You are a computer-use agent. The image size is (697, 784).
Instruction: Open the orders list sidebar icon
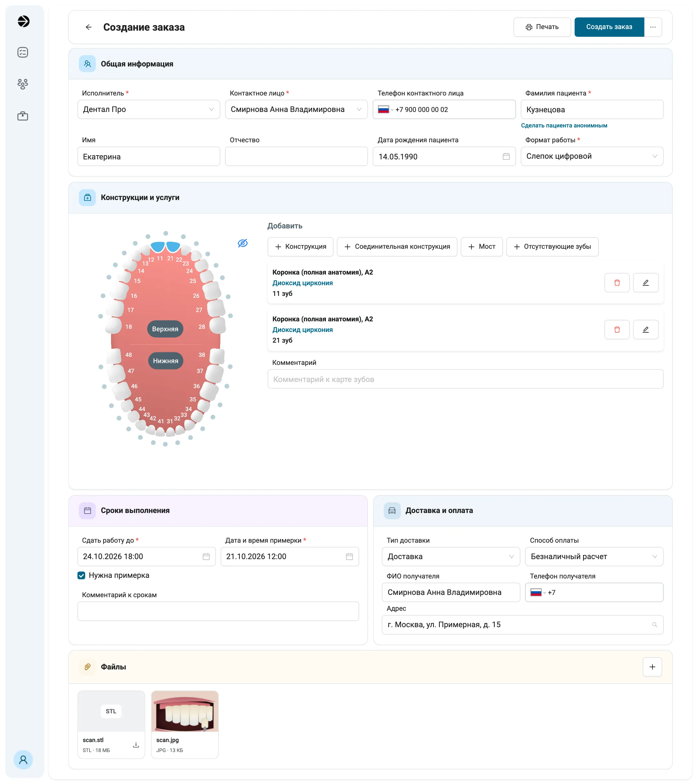23,52
